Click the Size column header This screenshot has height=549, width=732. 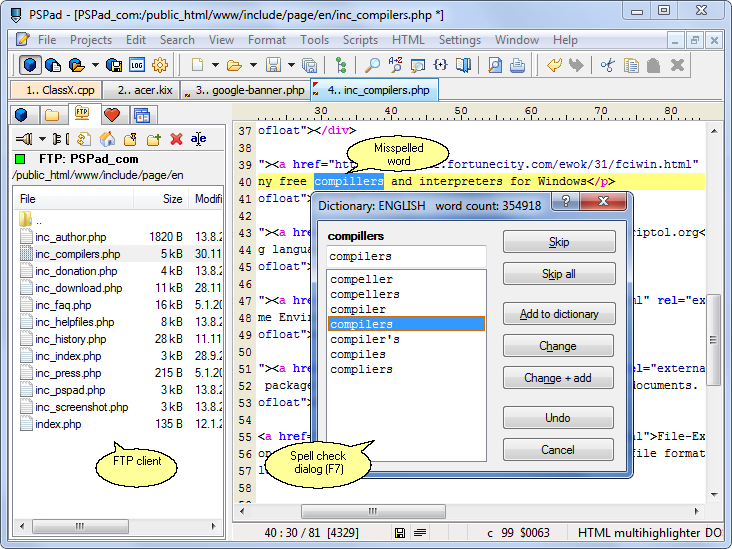point(162,199)
